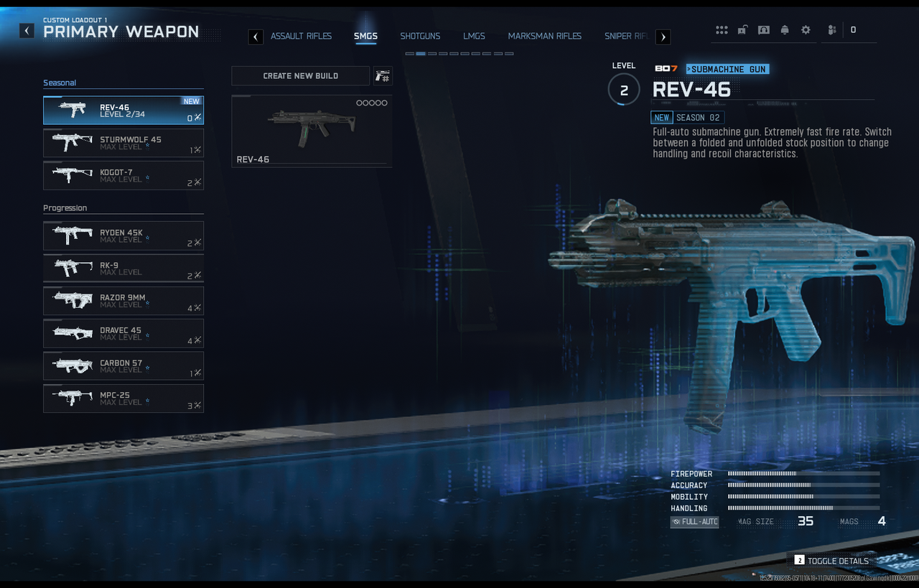Click the MPC-25 weapon silhouette
Screen dimensions: 919x588
[x=72, y=397]
